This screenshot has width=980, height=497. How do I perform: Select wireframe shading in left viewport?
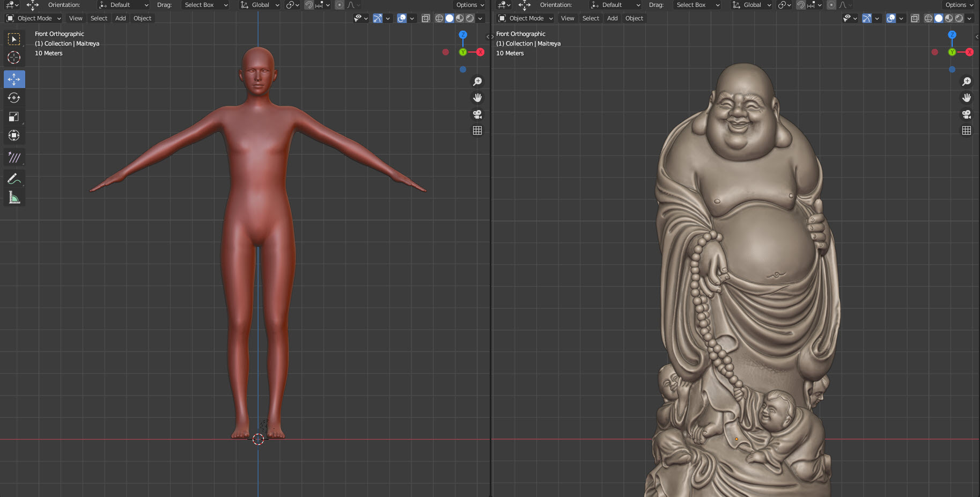pyautogui.click(x=439, y=18)
